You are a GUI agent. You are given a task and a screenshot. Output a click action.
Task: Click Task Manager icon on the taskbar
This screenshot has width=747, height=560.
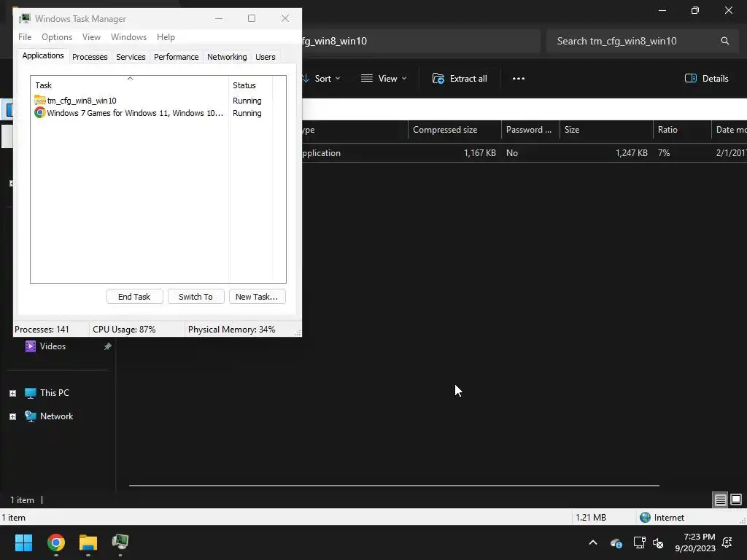tap(120, 542)
